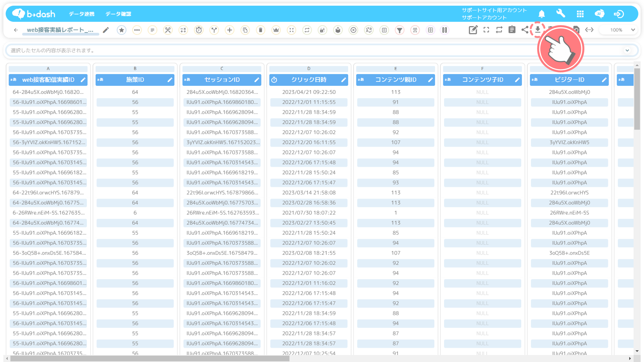The height and width of the screenshot is (362, 644).
Task: Click the star favorite toolbar icon
Action: coord(121,30)
